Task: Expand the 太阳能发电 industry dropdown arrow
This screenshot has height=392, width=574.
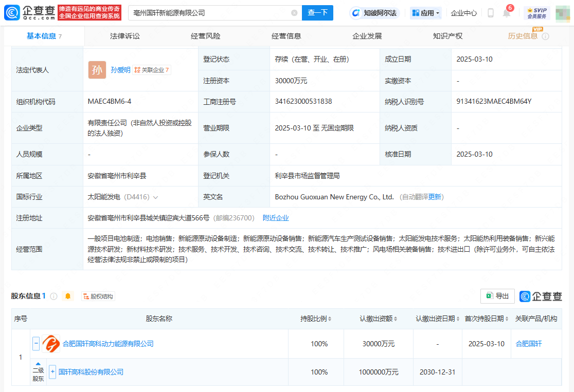Action: (x=155, y=197)
